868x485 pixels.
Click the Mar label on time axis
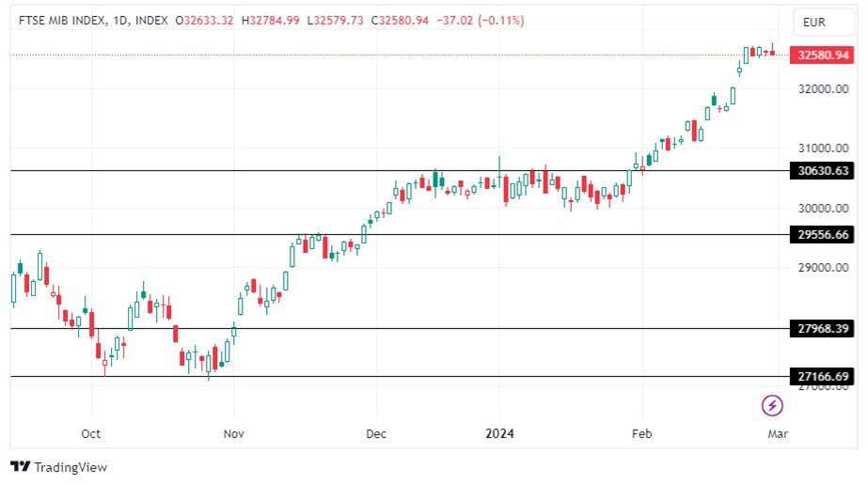[x=777, y=433]
